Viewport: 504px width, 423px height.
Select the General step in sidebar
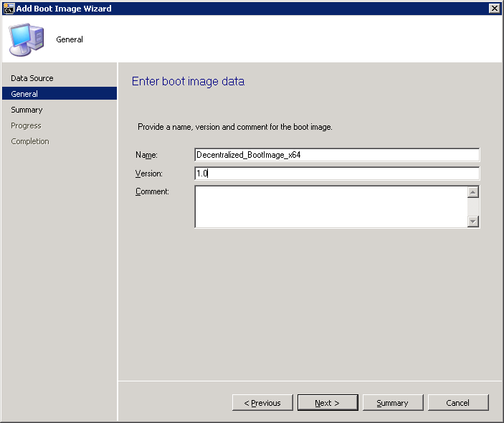point(60,93)
